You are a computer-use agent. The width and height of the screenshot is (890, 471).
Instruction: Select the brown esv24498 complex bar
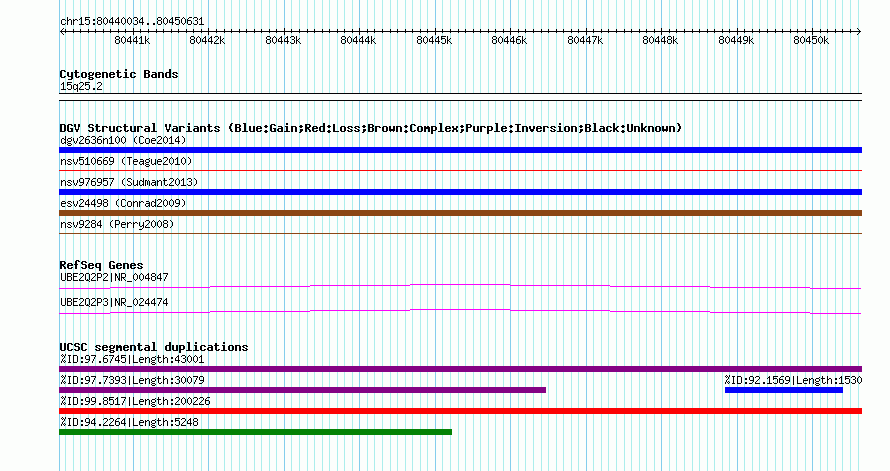pyautogui.click(x=460, y=213)
